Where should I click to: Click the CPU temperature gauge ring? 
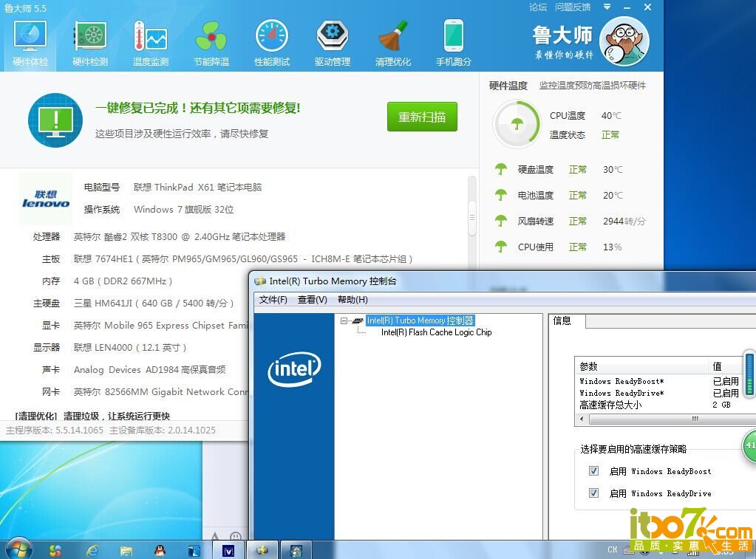[x=517, y=124]
